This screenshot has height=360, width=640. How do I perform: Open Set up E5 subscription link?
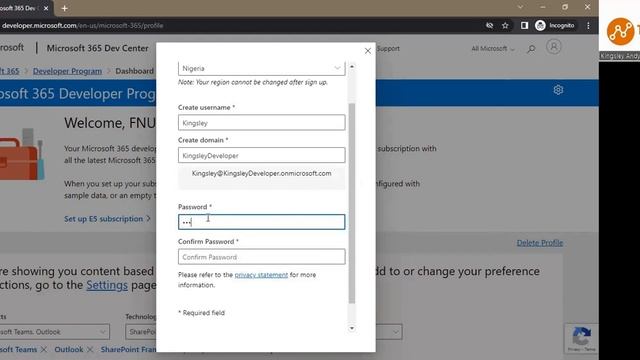[107, 219]
